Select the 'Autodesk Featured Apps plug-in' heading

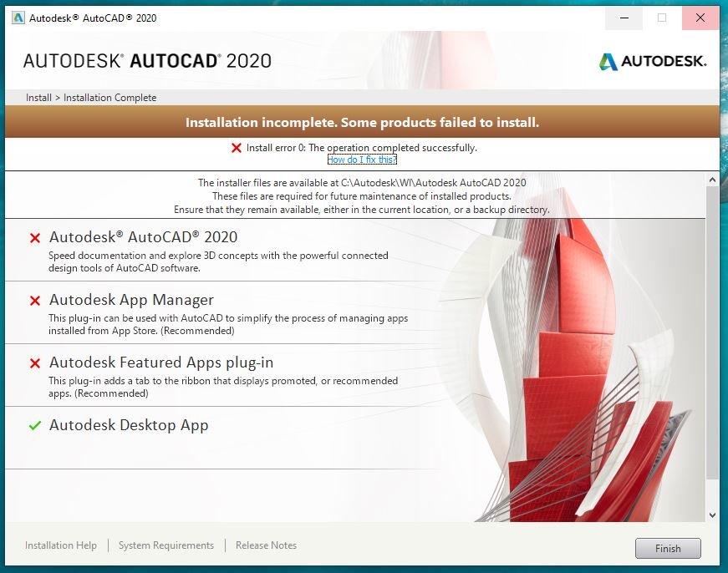(x=161, y=363)
